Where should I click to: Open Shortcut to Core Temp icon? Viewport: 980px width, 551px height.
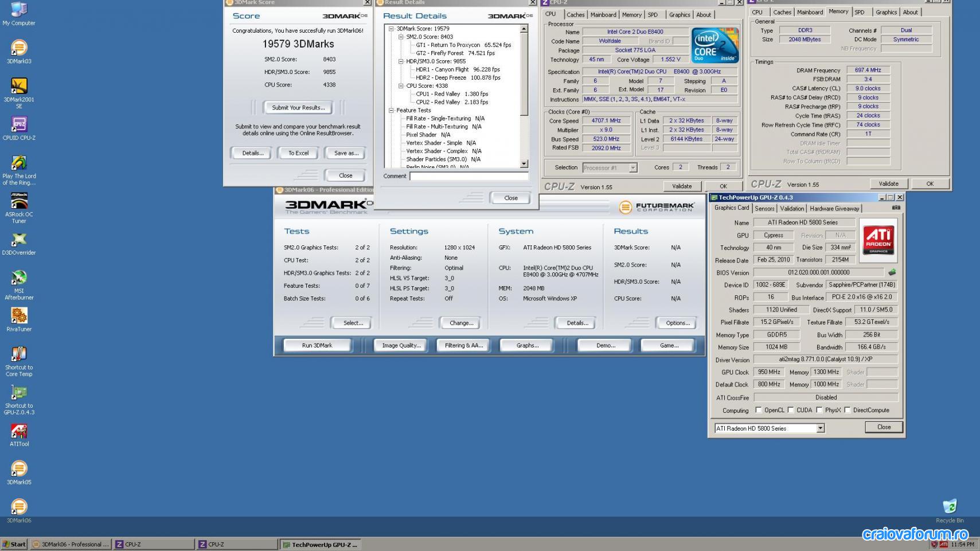click(x=19, y=361)
